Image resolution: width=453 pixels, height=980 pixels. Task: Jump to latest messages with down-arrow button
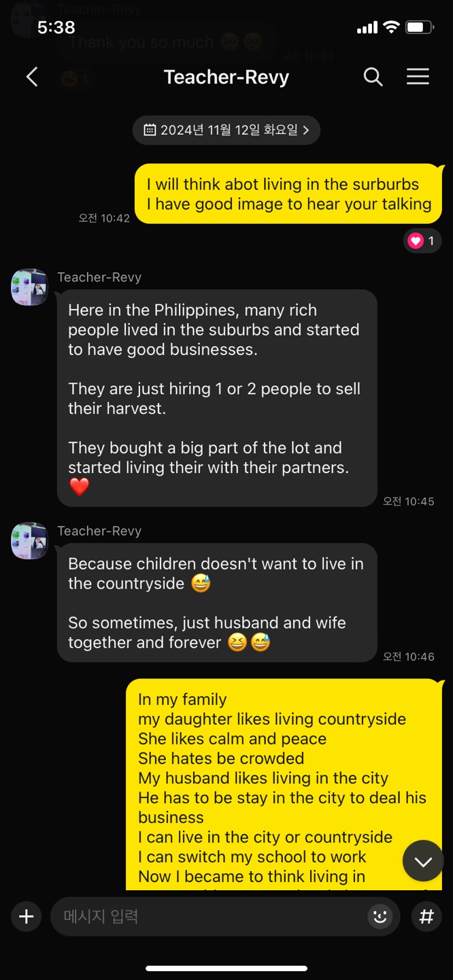pos(423,861)
